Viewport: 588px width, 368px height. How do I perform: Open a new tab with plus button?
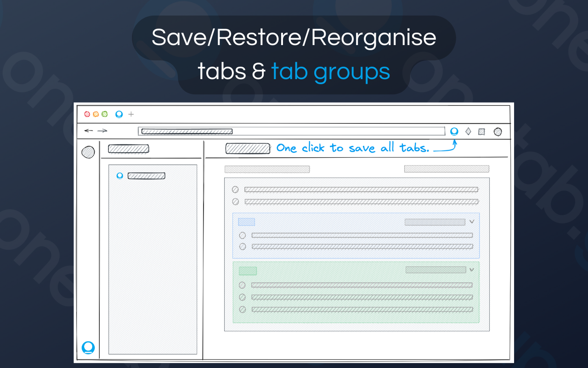point(131,114)
